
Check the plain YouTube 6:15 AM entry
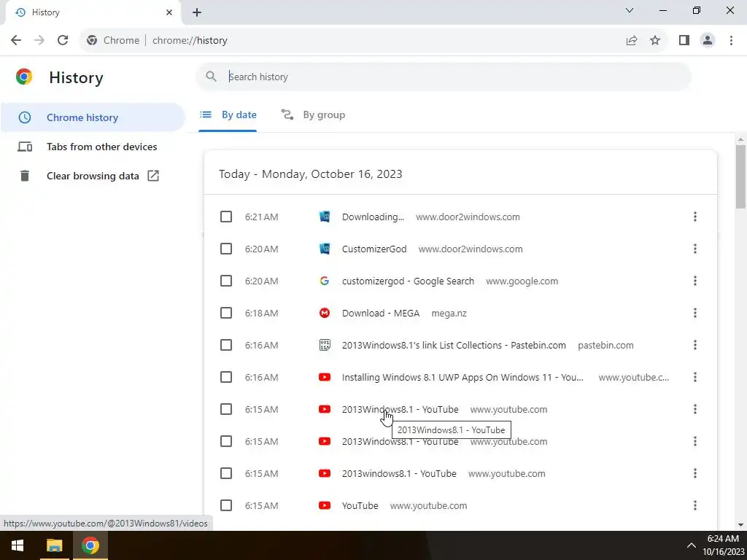pyautogui.click(x=226, y=506)
